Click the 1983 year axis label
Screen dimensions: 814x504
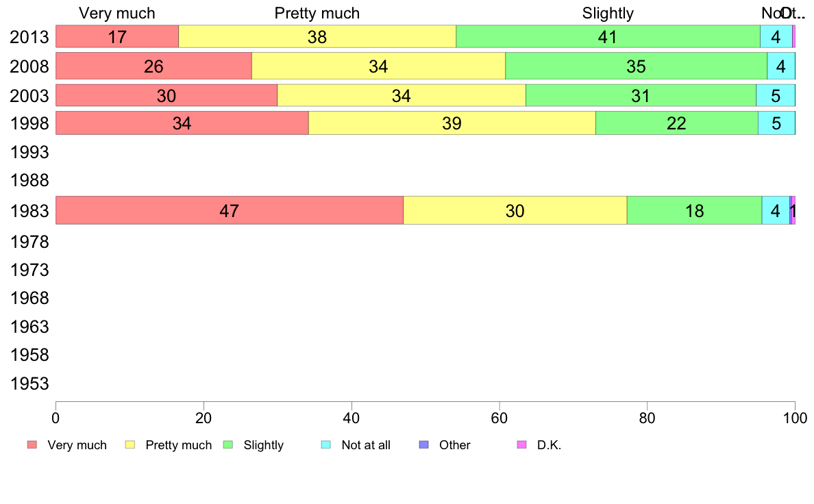pos(29,211)
